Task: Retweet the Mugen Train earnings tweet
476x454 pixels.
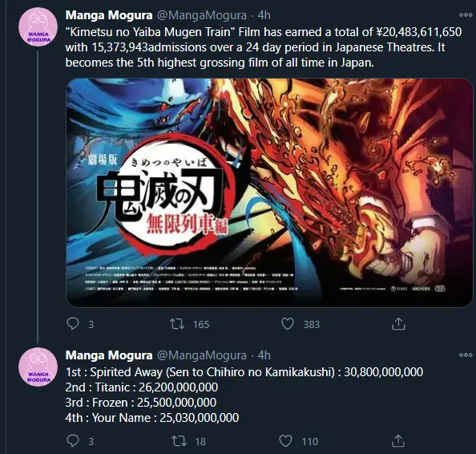Action: [x=177, y=324]
